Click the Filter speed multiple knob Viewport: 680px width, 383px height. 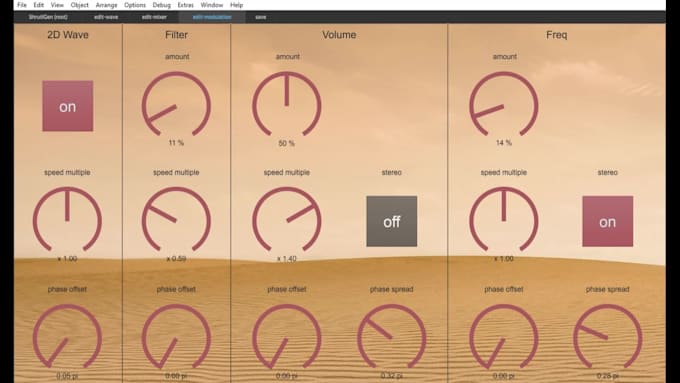point(176,220)
